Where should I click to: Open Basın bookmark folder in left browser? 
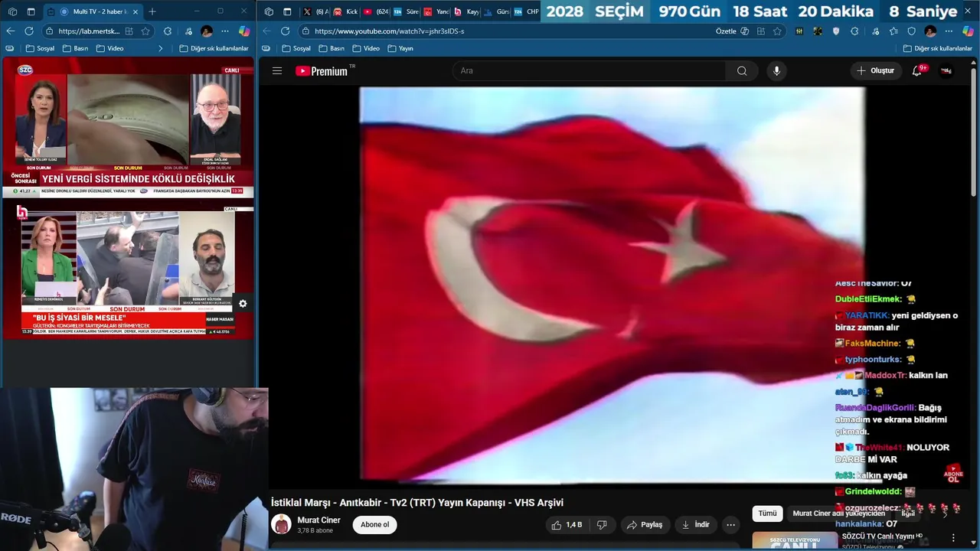[x=75, y=48]
